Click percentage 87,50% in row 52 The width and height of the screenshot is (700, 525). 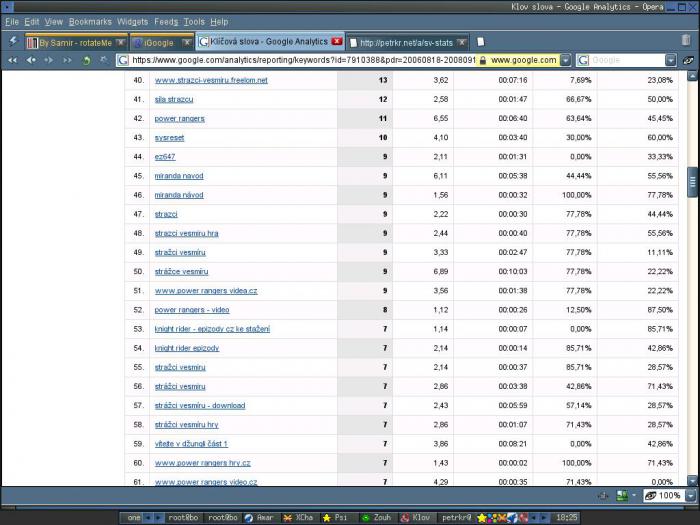(660, 310)
